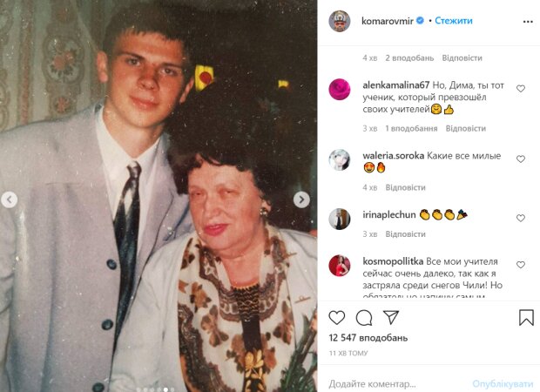
Task: Go to the next photo arrow
Action: [301, 199]
